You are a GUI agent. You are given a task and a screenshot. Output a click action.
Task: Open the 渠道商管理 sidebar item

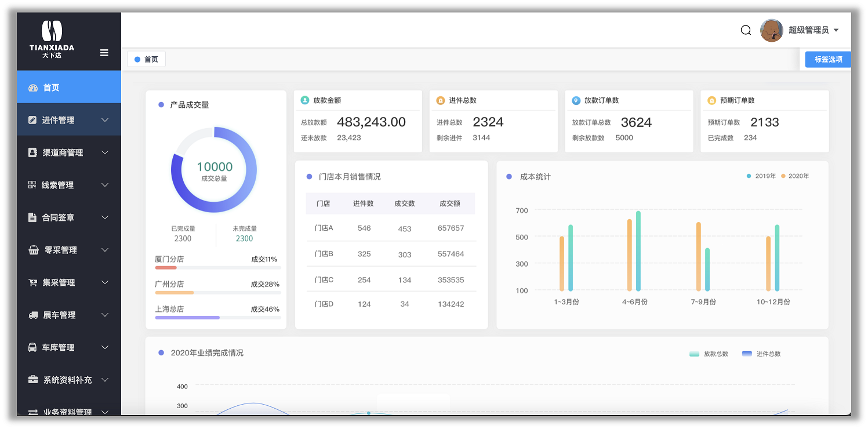click(69, 152)
